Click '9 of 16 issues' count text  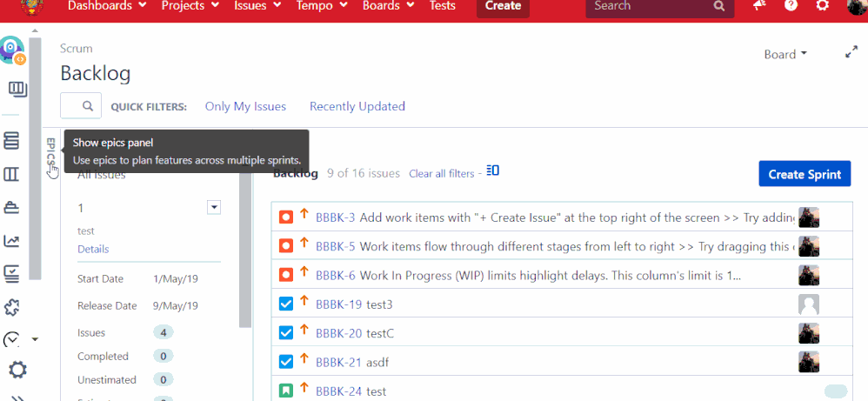[x=364, y=173]
